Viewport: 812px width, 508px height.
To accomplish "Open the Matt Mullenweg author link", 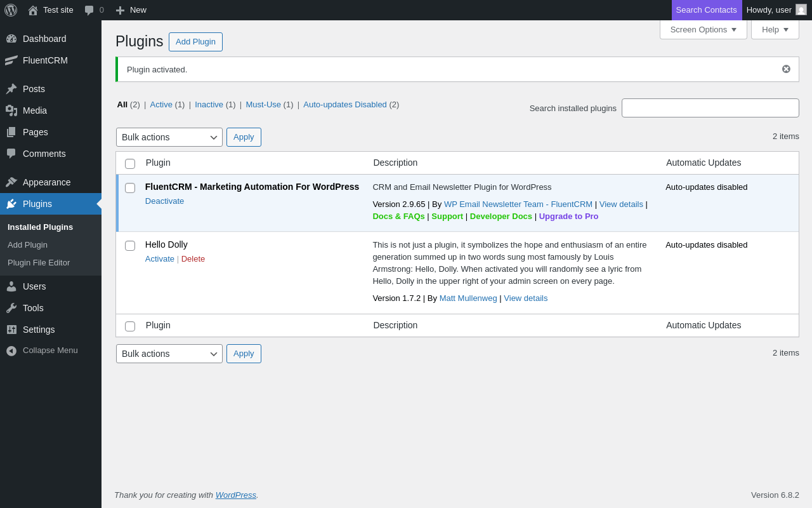I will (468, 298).
